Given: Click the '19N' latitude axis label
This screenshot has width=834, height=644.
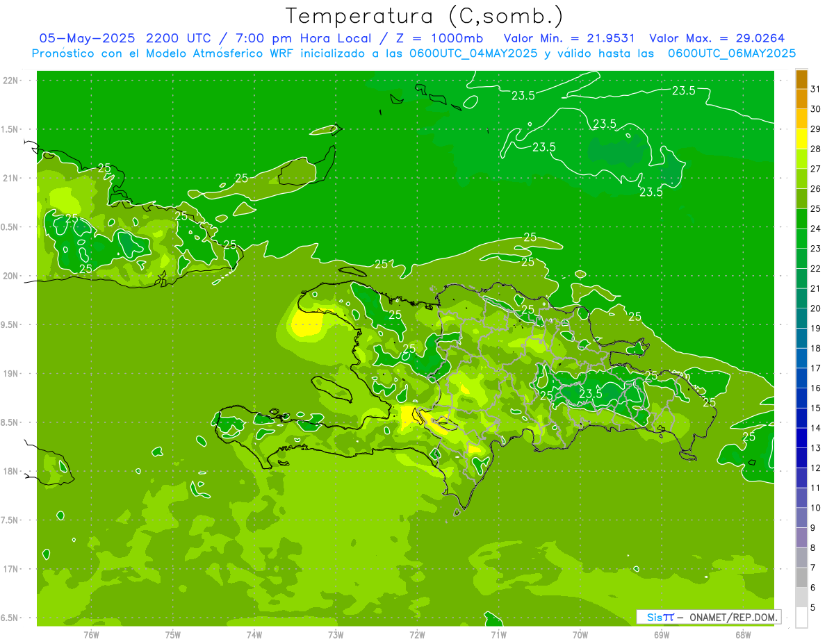Looking at the screenshot, I should (11, 374).
